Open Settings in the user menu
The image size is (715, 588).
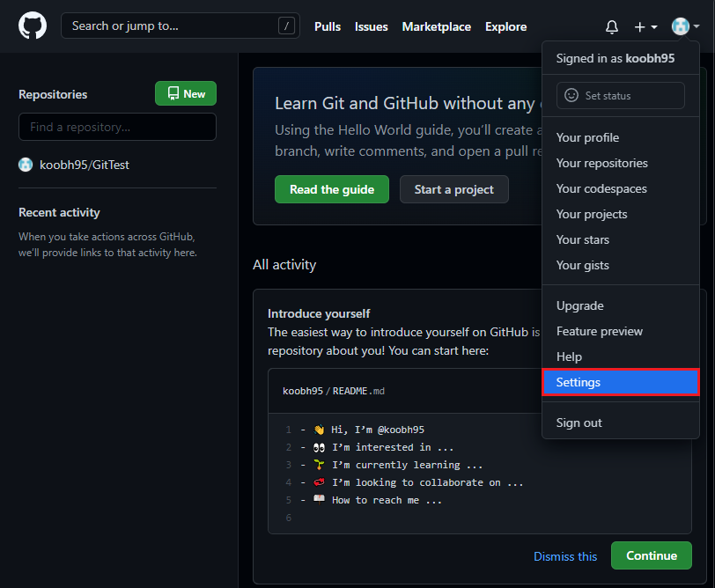point(621,382)
